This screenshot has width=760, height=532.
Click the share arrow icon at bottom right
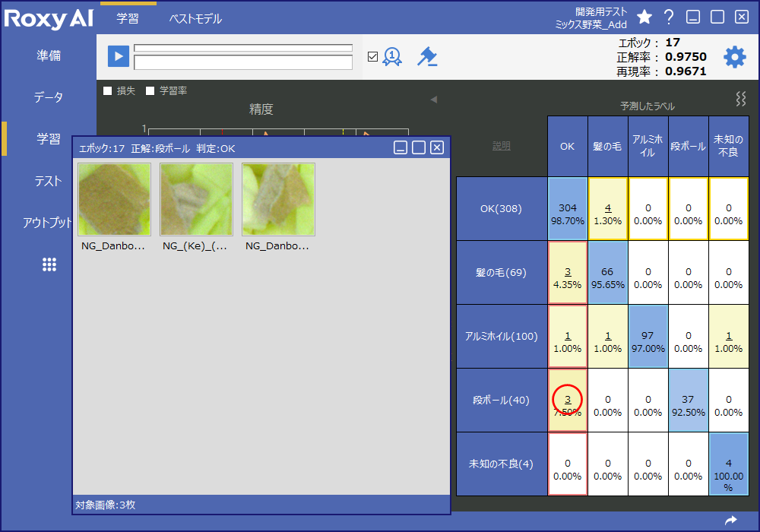pyautogui.click(x=731, y=521)
